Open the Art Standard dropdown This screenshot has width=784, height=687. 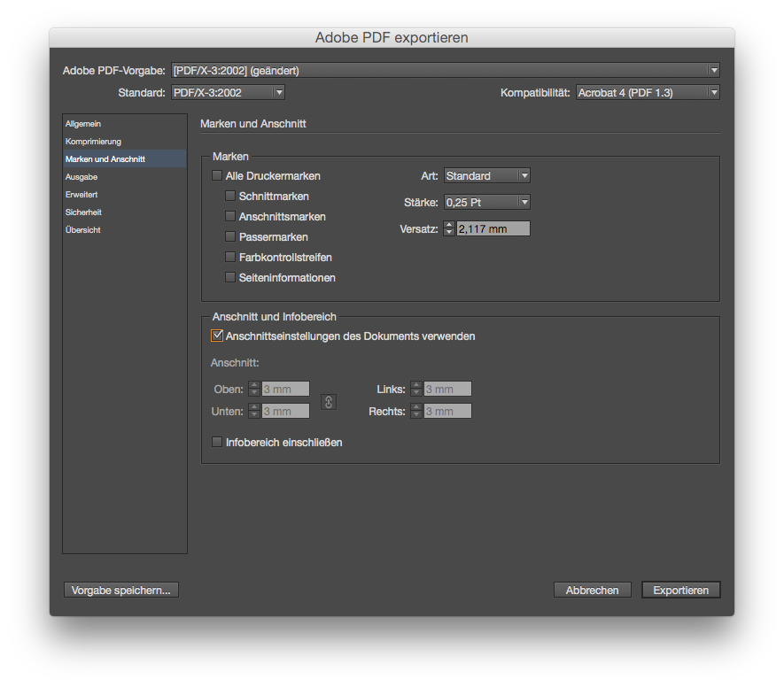point(487,175)
